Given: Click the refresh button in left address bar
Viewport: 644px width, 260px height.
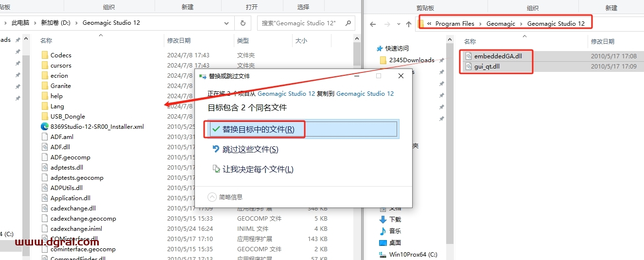Looking at the screenshot, I should [x=243, y=23].
